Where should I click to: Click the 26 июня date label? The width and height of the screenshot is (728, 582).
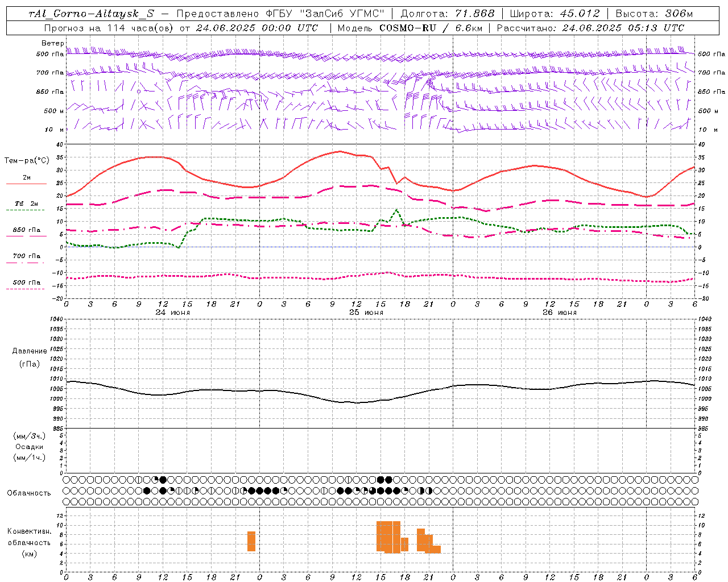coord(560,313)
